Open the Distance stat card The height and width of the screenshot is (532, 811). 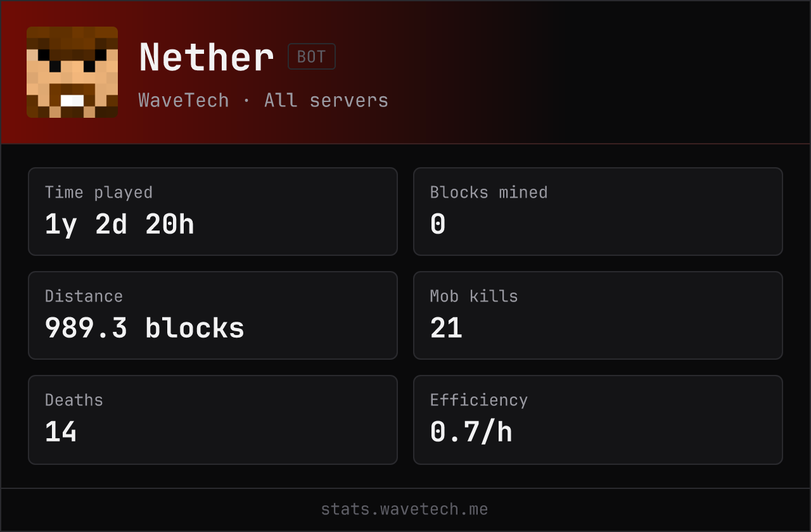coord(213,315)
